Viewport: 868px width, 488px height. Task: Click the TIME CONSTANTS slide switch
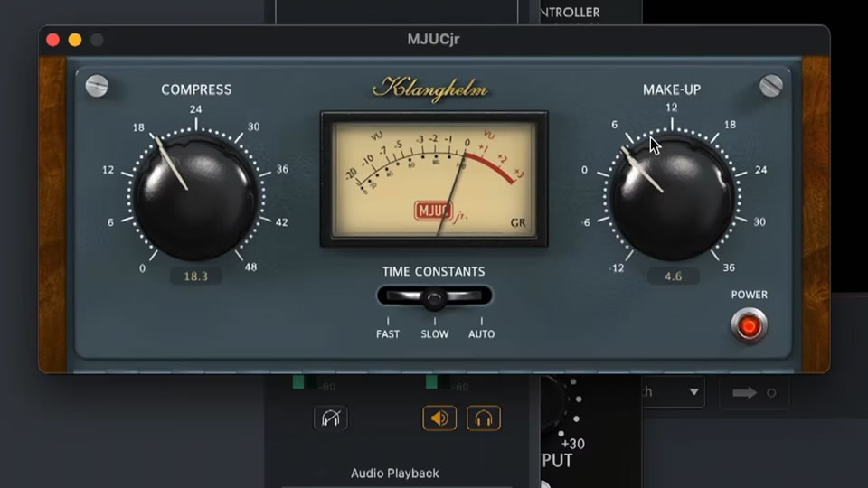(435, 297)
